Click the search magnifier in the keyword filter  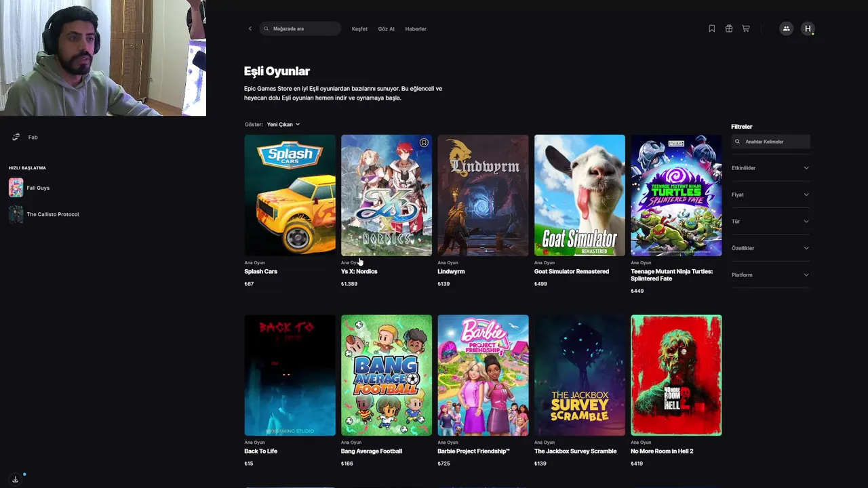point(737,142)
